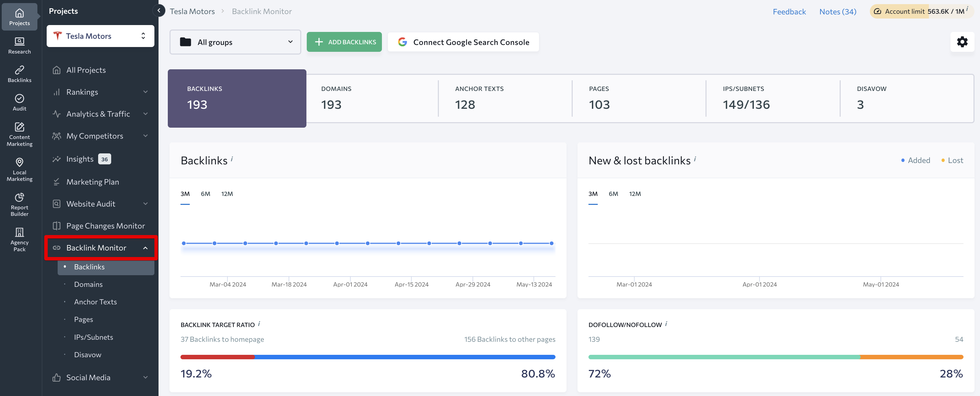Open the All groups dropdown

coord(235,42)
